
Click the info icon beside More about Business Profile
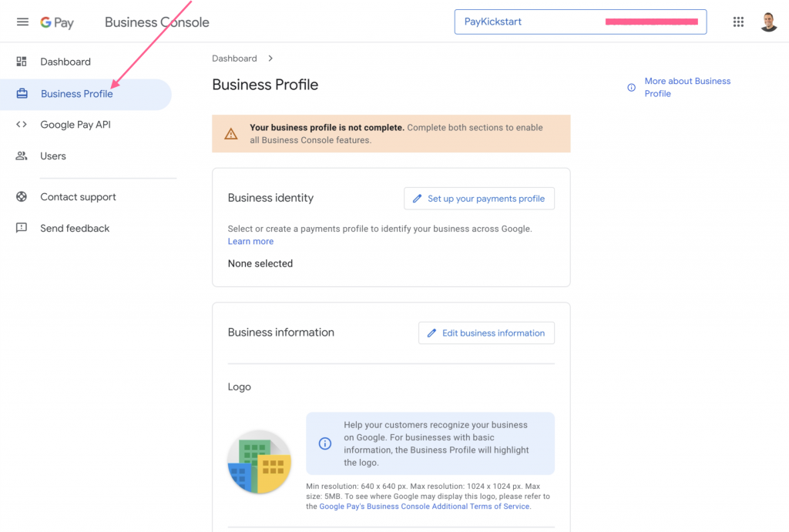[631, 88]
